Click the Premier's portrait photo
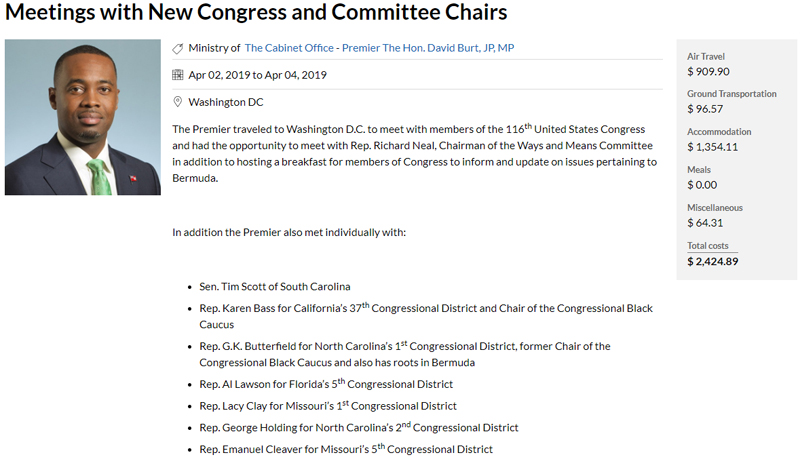800x474 pixels. 83,117
